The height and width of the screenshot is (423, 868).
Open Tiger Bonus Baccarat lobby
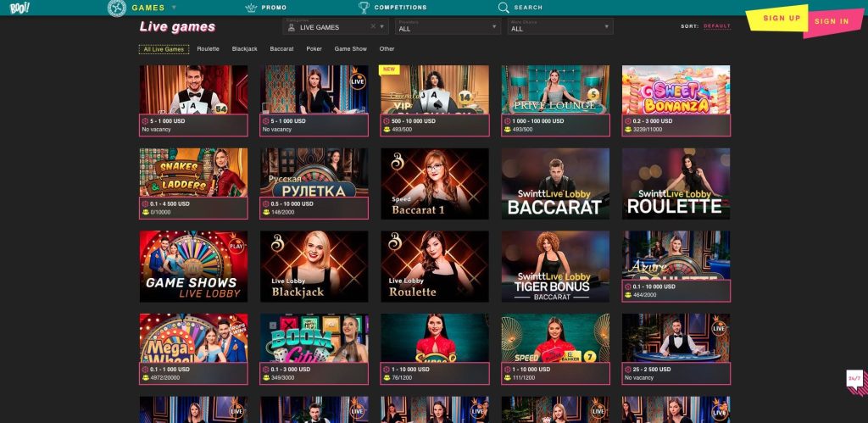(555, 266)
